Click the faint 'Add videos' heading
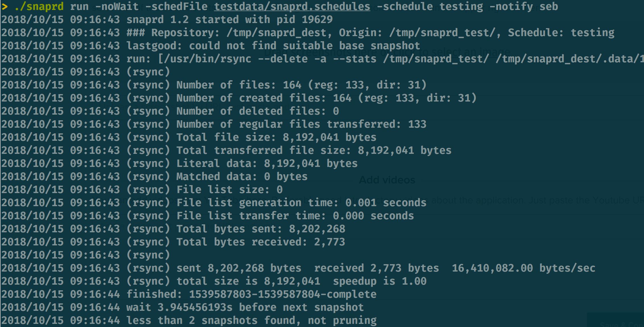Screen dimensions: 644x327 tap(387, 180)
